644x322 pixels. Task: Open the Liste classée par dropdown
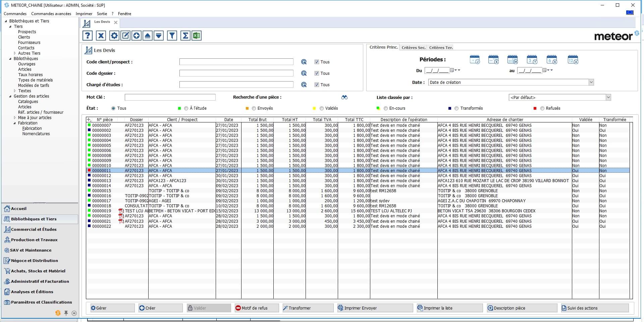[608, 97]
